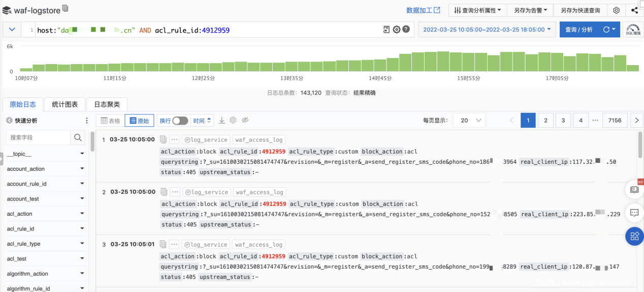Toggle the hidden fields eye icon

[245, 121]
